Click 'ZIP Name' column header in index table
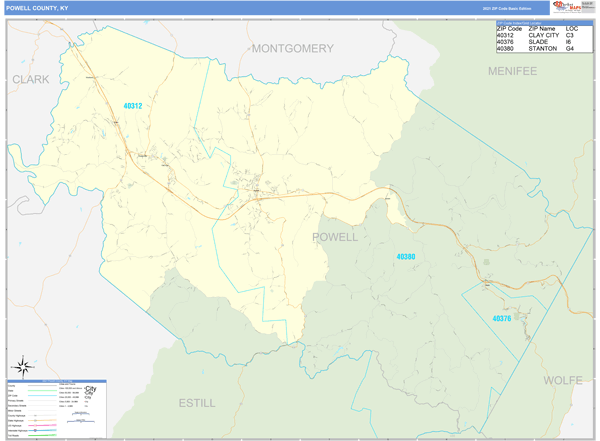 coord(542,29)
